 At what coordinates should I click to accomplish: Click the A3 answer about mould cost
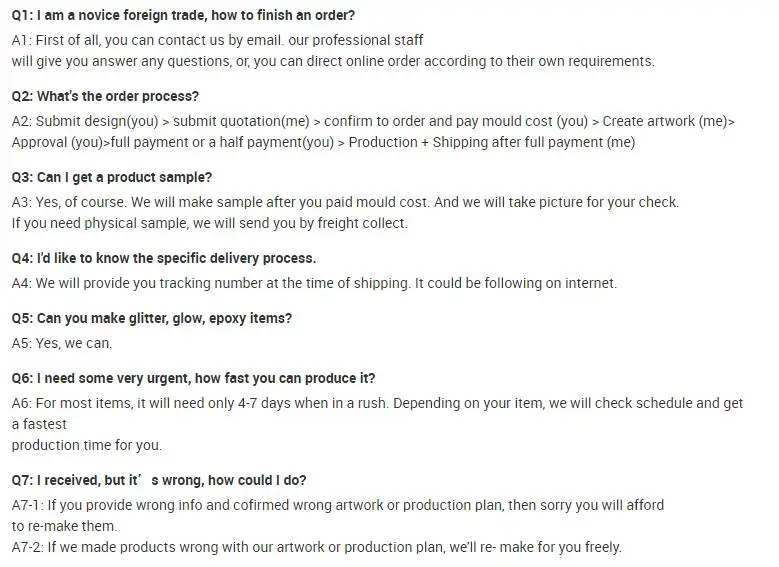pos(345,202)
